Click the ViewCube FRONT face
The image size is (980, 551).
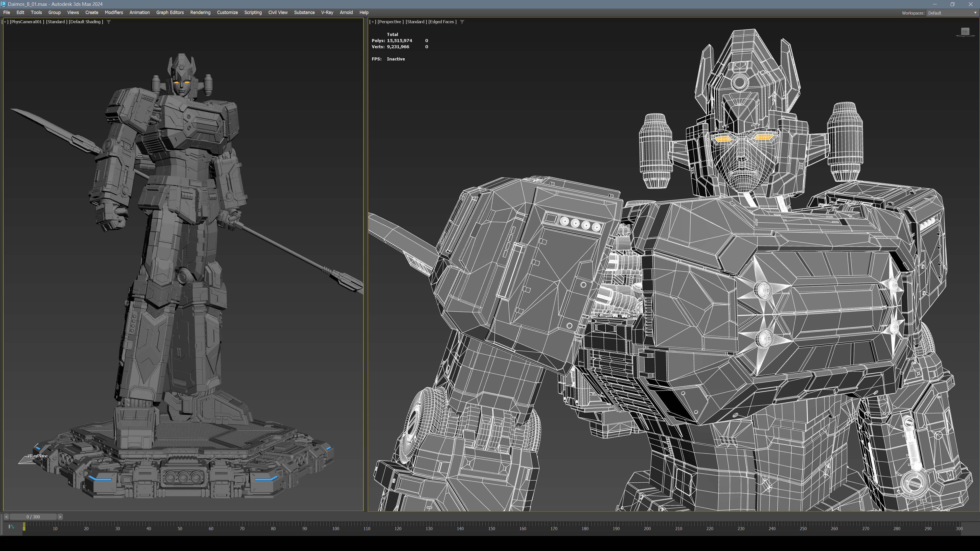point(965,31)
